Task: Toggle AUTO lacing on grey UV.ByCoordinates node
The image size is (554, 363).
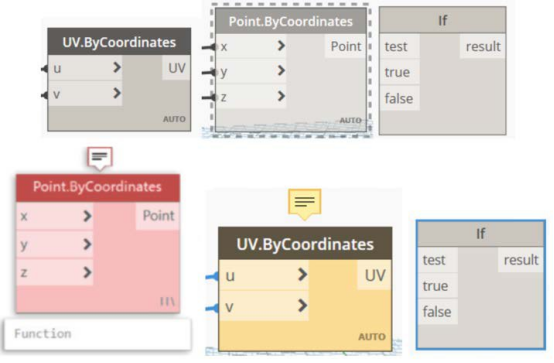Action: click(174, 119)
